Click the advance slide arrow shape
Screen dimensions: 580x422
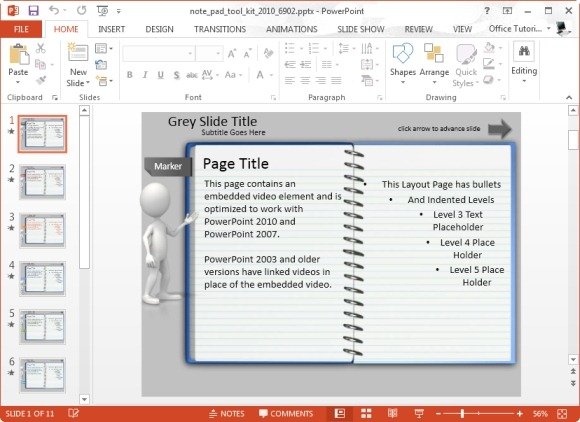(x=500, y=129)
